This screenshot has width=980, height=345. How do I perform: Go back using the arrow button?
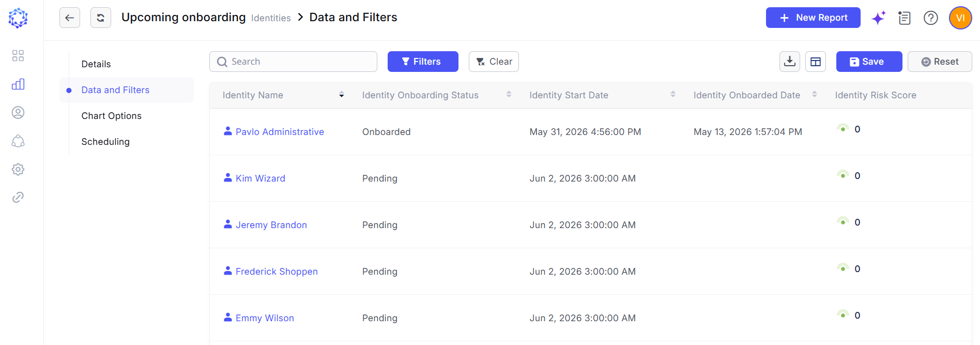click(x=70, y=18)
